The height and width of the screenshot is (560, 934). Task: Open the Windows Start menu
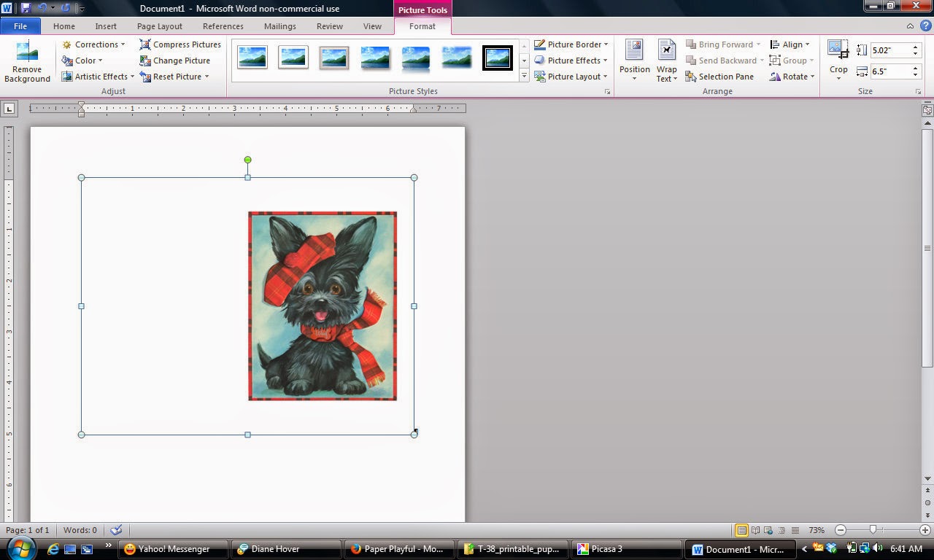(21, 548)
